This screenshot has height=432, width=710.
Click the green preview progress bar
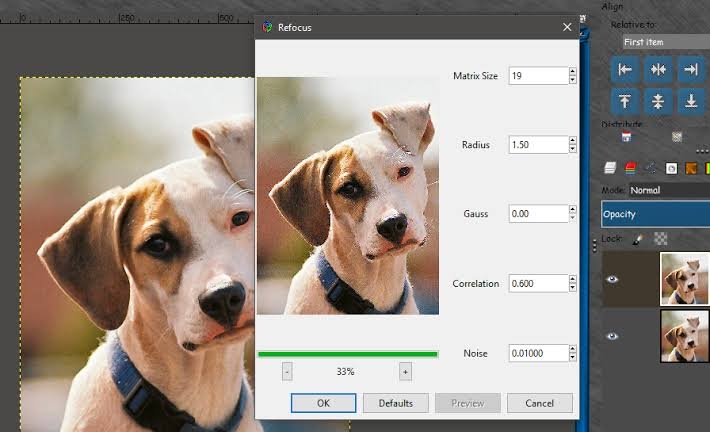point(348,354)
